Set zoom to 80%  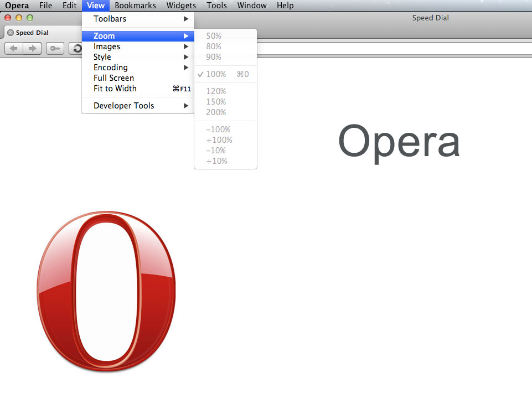tap(225, 46)
